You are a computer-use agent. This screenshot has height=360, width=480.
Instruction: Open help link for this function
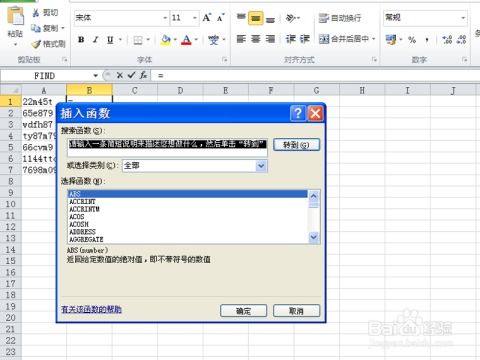(91, 310)
